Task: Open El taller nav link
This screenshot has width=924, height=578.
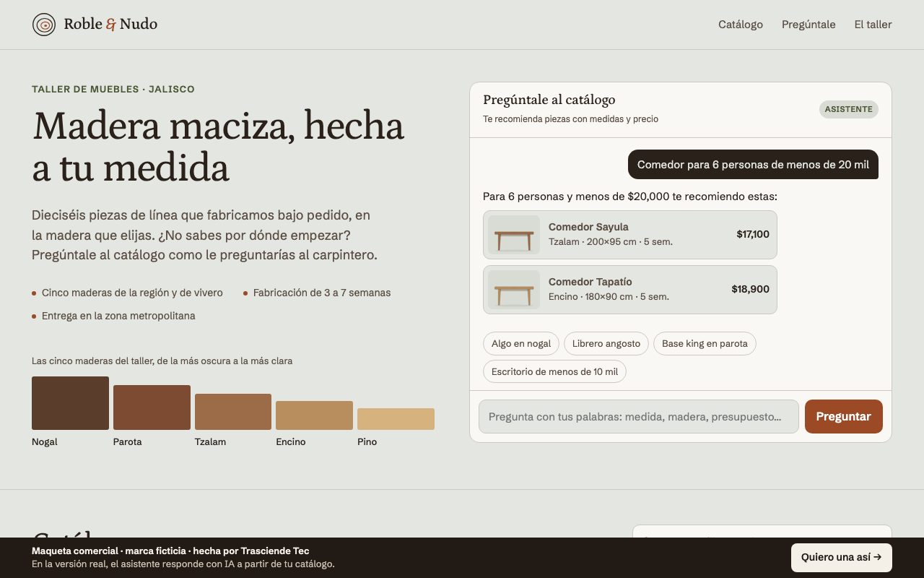Action: pyautogui.click(x=873, y=25)
